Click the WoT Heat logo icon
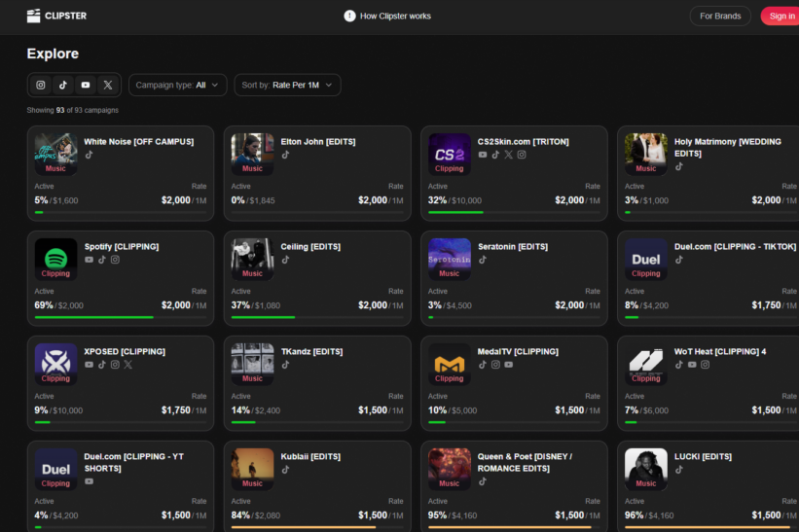 click(646, 364)
